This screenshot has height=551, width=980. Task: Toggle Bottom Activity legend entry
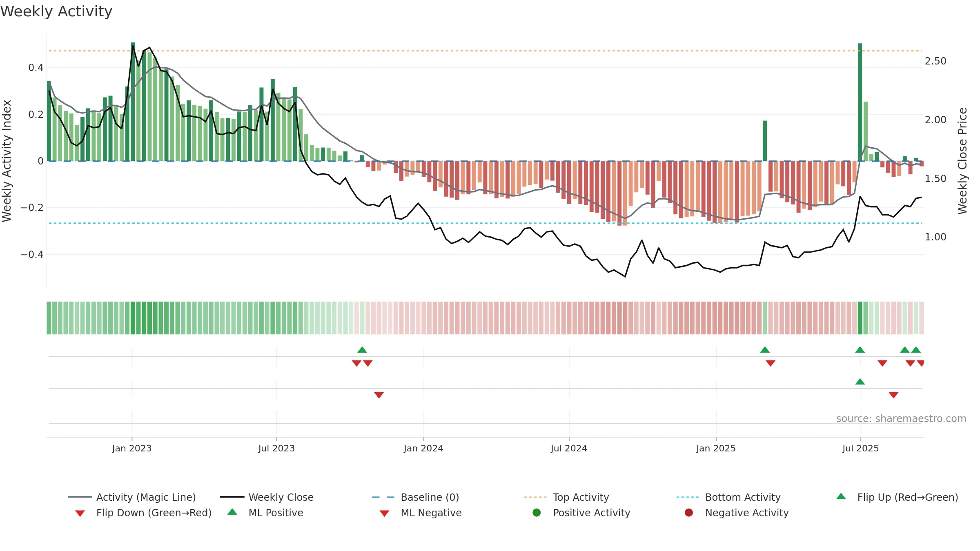point(728,497)
